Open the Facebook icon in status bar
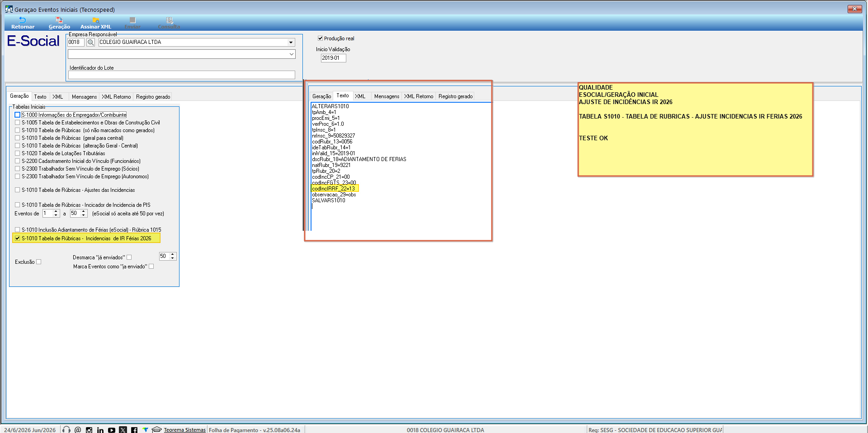This screenshot has width=868, height=433. click(134, 430)
